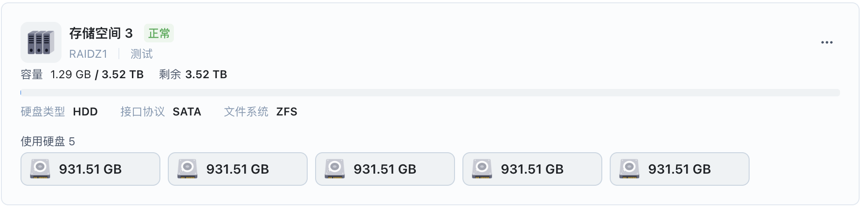868x216 pixels.
Task: Click the 文件系统 field label
Action: 246,112
